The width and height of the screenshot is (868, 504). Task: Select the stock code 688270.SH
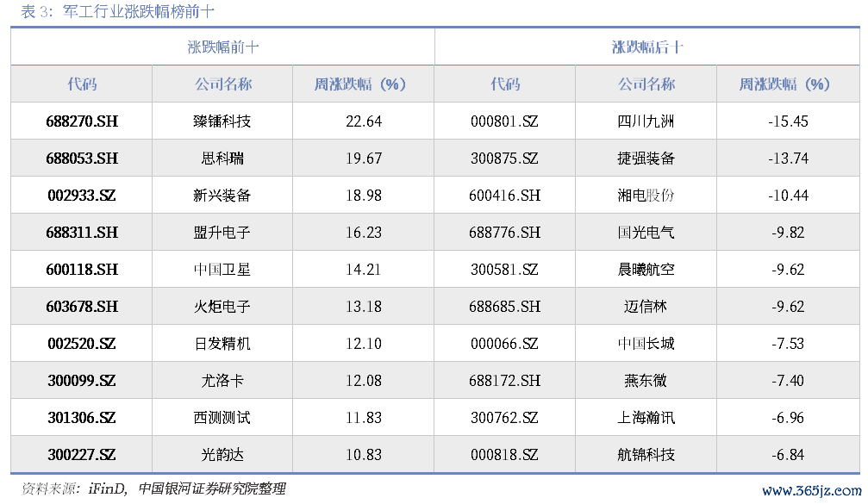[x=82, y=121]
